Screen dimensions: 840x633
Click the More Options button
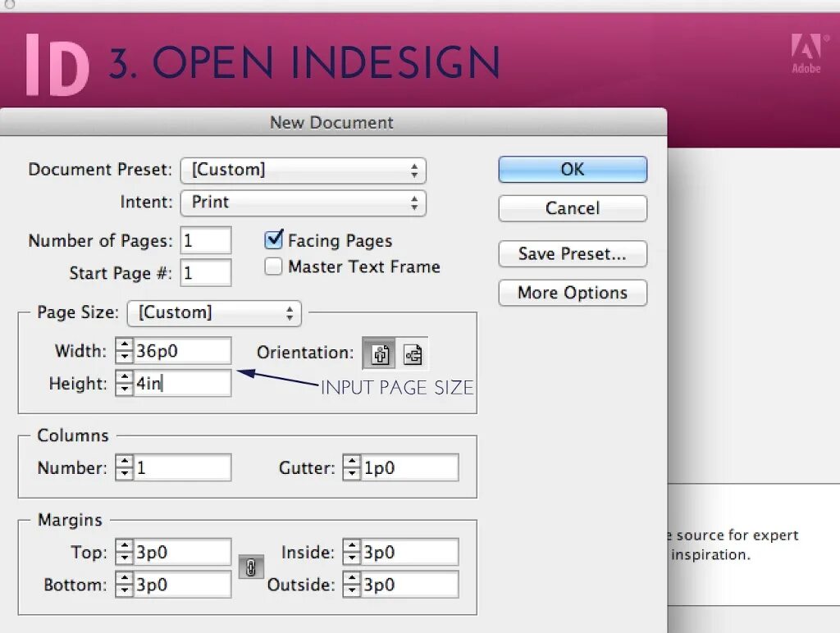click(x=573, y=293)
